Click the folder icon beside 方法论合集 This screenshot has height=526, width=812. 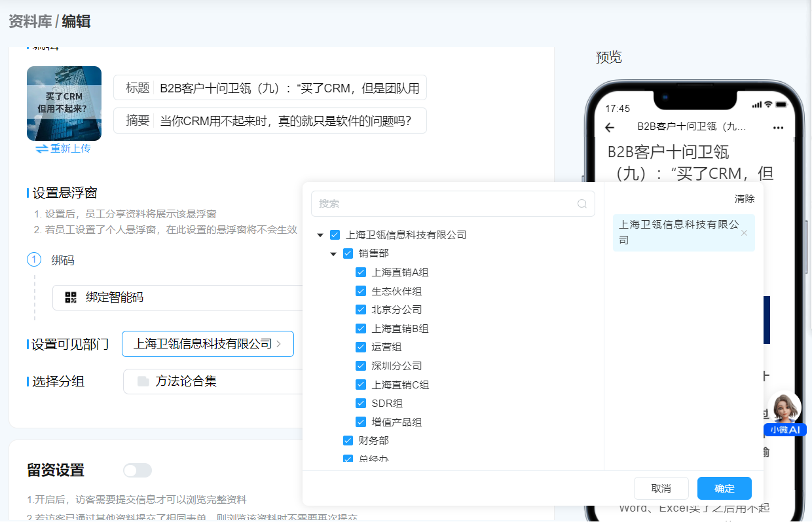pyautogui.click(x=143, y=381)
